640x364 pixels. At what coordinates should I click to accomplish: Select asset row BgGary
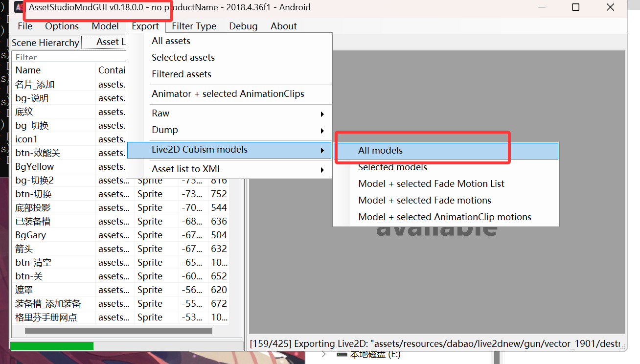120,235
